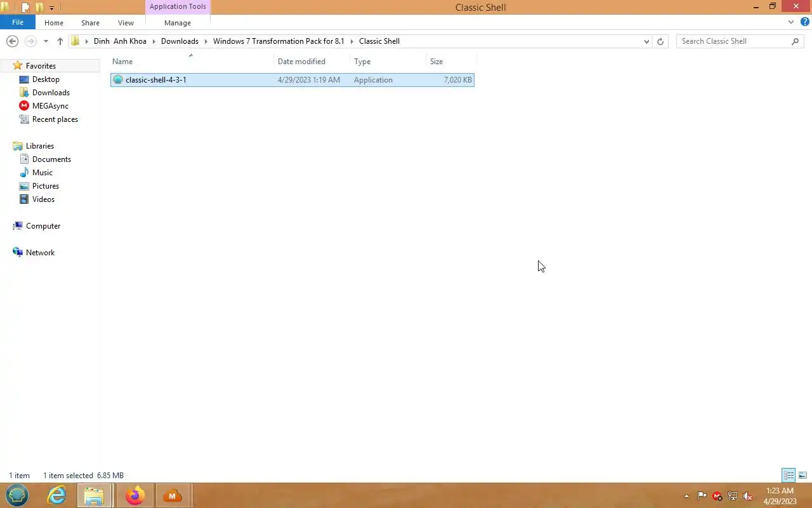This screenshot has width=812, height=508.
Task: Open Desktop in the navigation pane
Action: coord(46,79)
